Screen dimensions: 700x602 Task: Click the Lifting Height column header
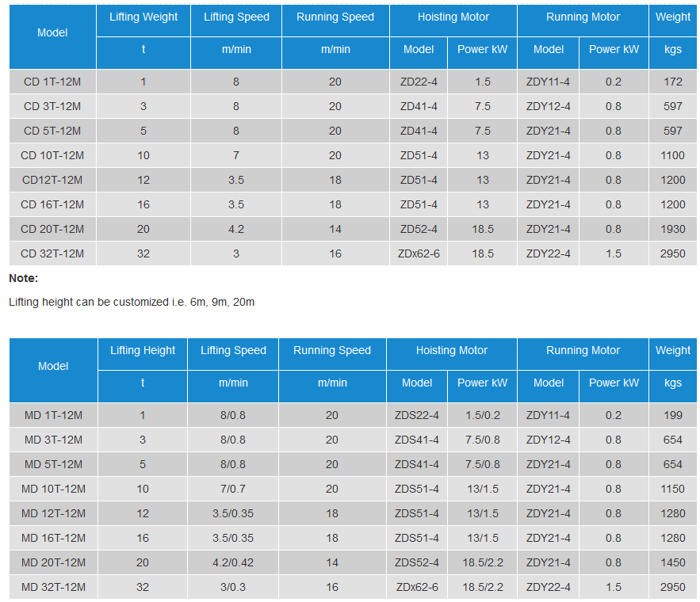[143, 350]
